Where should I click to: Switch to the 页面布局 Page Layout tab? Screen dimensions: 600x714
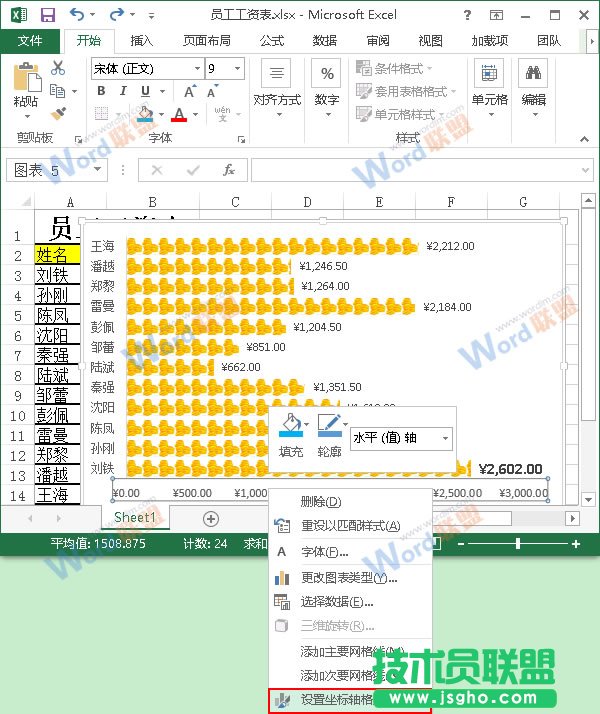click(207, 41)
